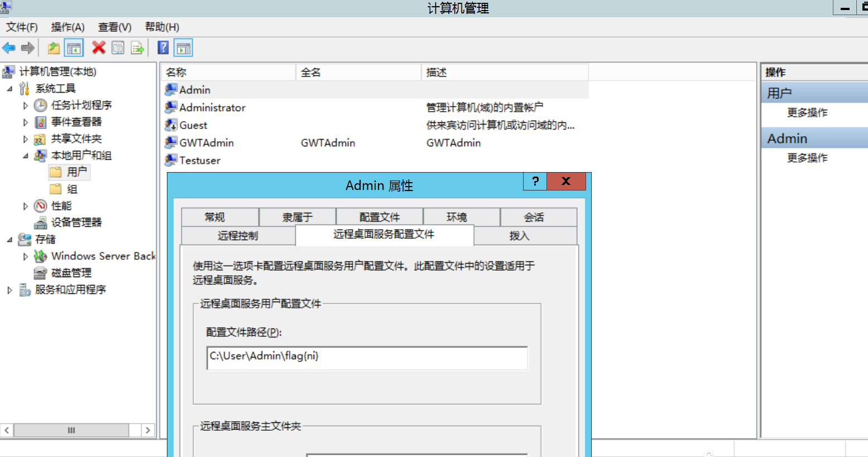868x457 pixels.
Task: Click the blue Help toolbar icon
Action: coord(163,48)
